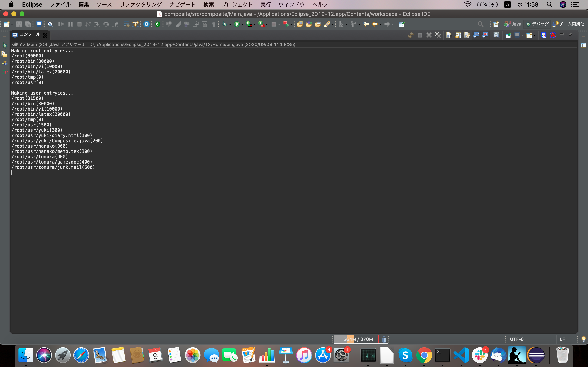The image size is (588, 367).
Task: Open the リファクタリング menu
Action: click(141, 4)
